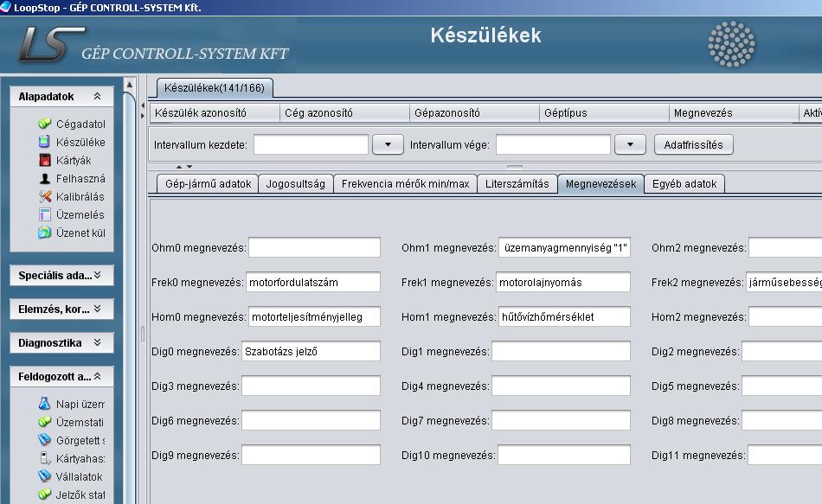The width and height of the screenshot is (822, 504).
Task: Open the Intervallum vége dropdown arrow
Action: (630, 145)
